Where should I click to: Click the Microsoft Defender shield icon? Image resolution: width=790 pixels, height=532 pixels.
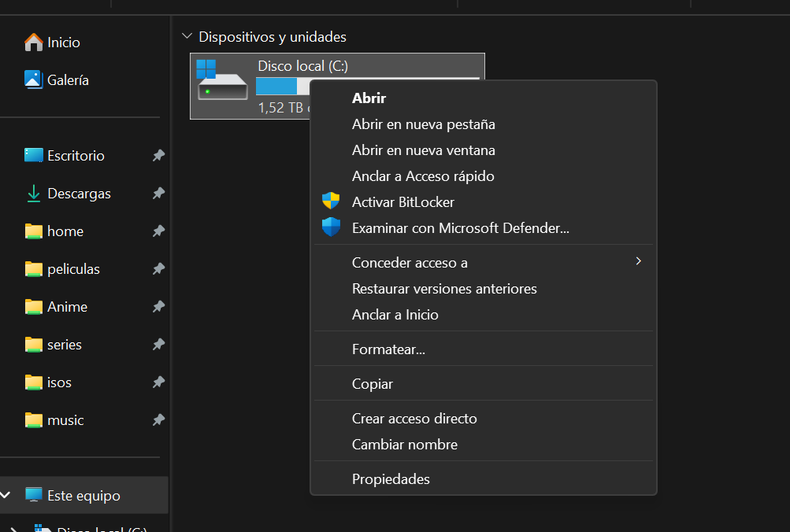(x=331, y=227)
